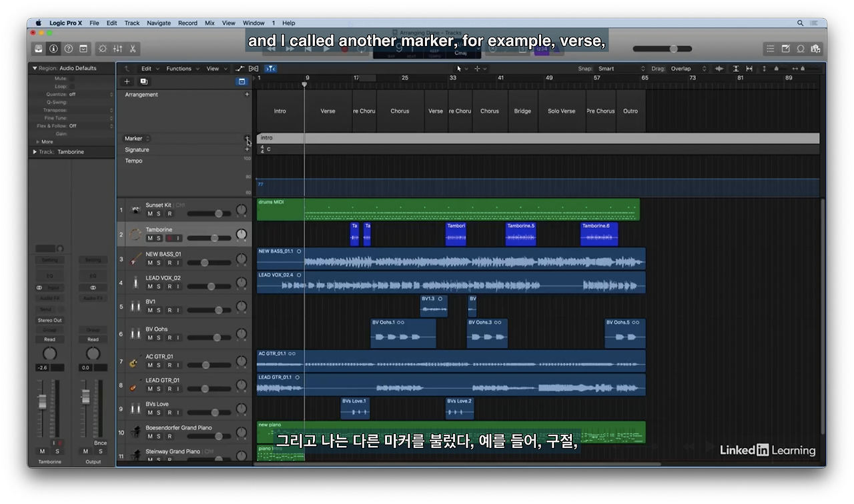The height and width of the screenshot is (504, 854).
Task: Open Smart Controls dial icon
Action: [103, 49]
